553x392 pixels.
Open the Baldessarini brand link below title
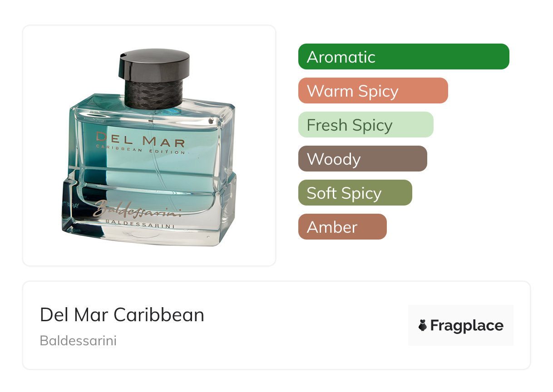pos(78,341)
